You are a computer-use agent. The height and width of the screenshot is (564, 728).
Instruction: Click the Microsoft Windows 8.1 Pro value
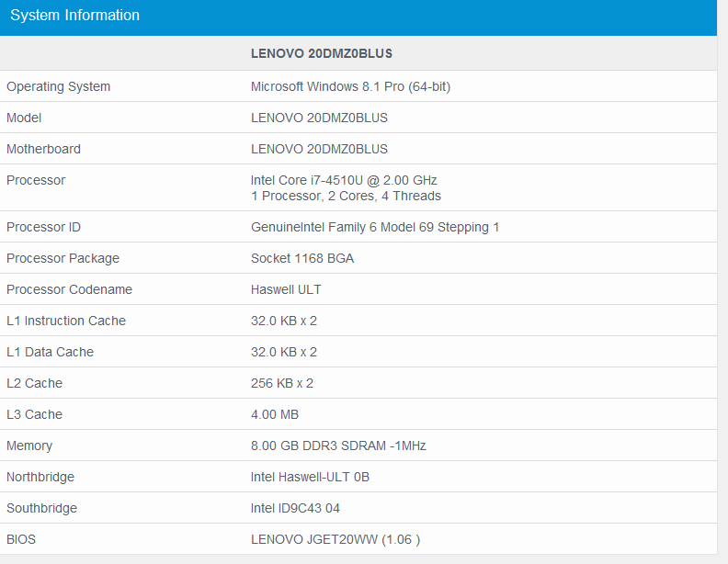coord(350,86)
